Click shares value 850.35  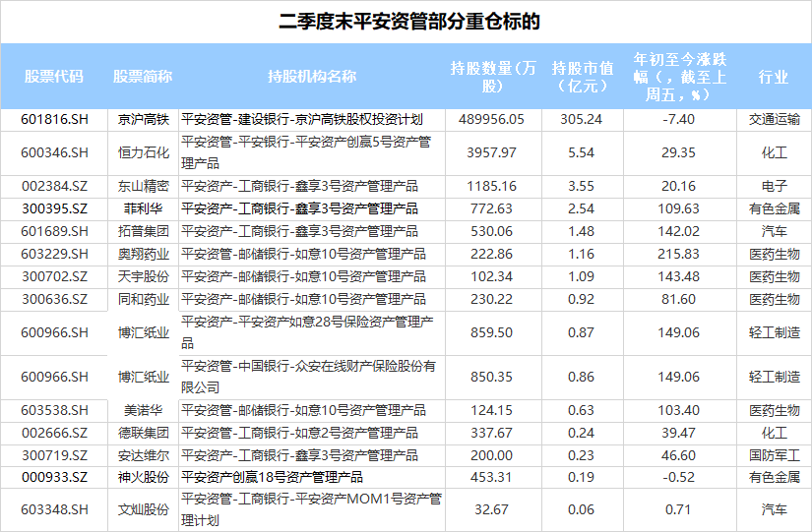pos(491,378)
